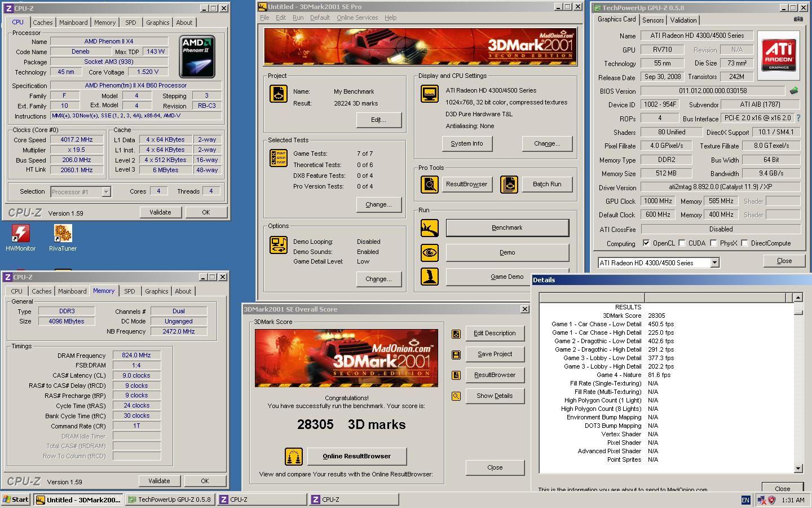Switch to Graphics tab in bottom CPU-Z window
The height and width of the screenshot is (508, 812).
click(x=157, y=291)
